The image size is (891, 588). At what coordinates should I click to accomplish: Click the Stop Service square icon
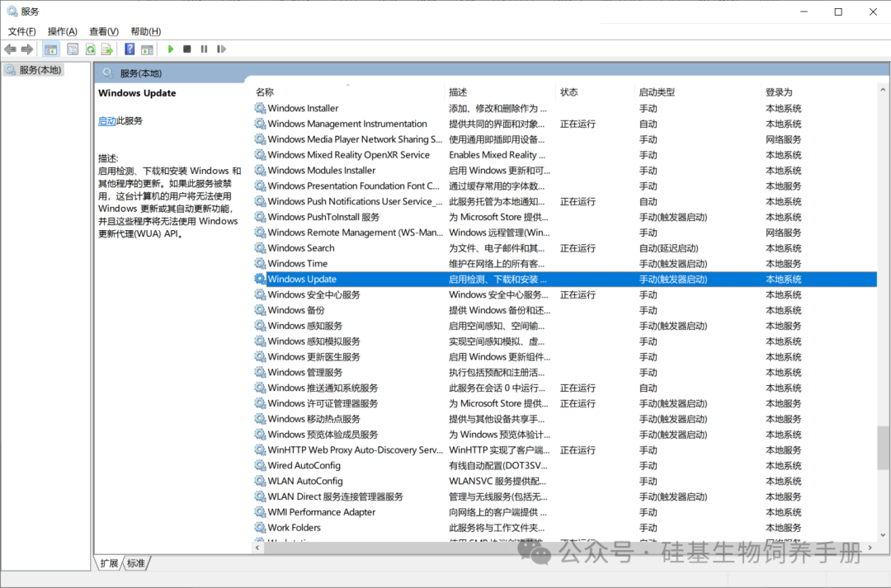(187, 49)
